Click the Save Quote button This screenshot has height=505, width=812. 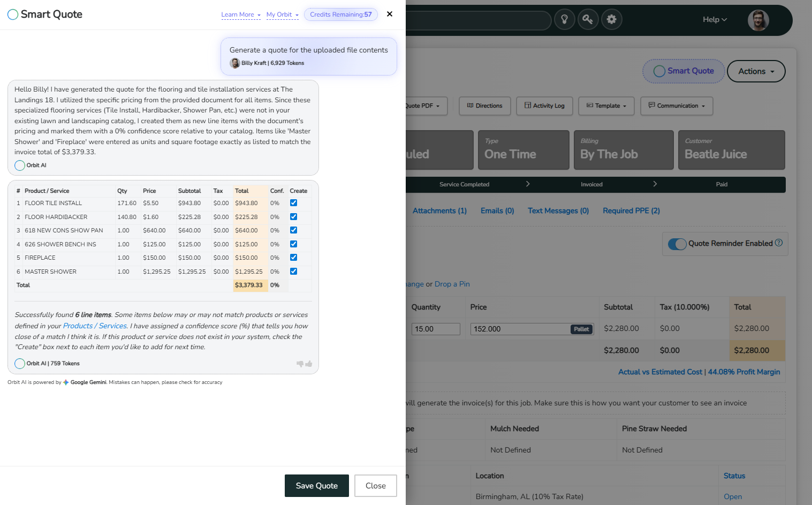pyautogui.click(x=316, y=486)
